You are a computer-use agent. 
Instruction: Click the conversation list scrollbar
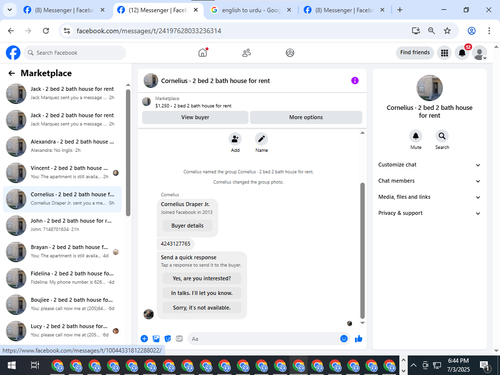(128, 152)
